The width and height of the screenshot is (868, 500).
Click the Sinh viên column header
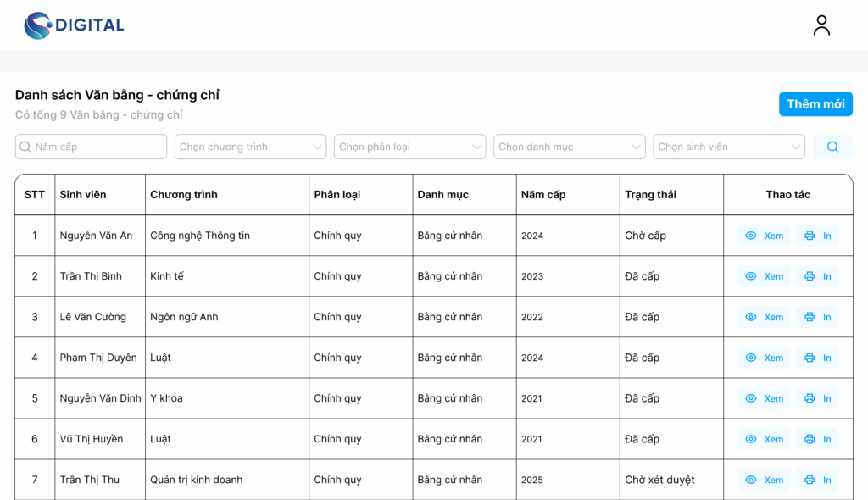pyautogui.click(x=83, y=194)
